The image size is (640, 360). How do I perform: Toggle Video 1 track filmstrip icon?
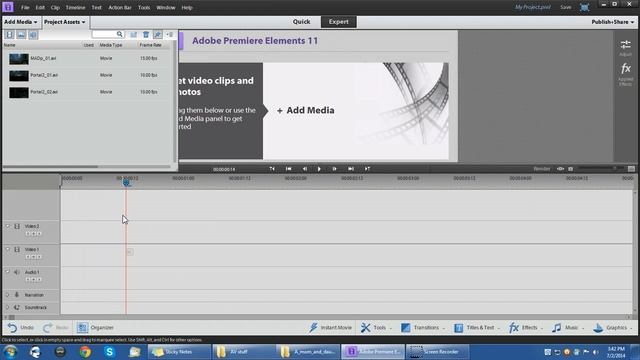pyautogui.click(x=17, y=249)
